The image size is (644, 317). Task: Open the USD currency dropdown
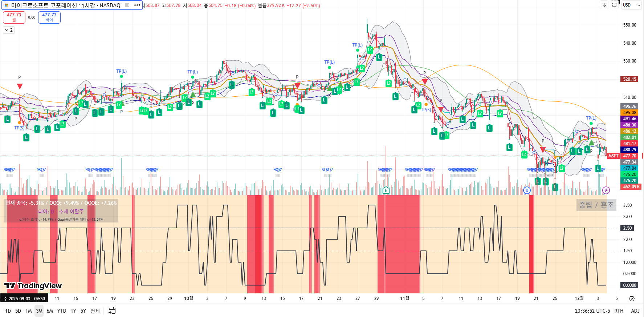[x=632, y=5]
